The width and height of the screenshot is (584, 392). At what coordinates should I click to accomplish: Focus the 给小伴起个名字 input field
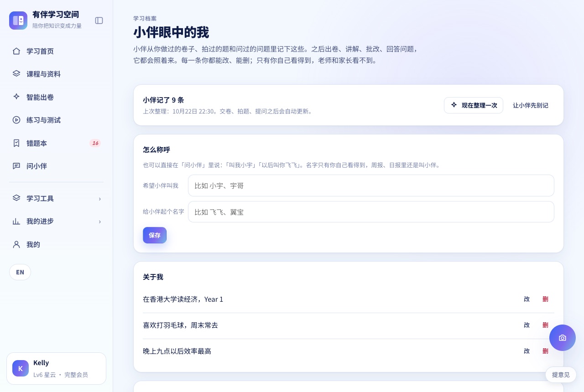[x=371, y=212]
